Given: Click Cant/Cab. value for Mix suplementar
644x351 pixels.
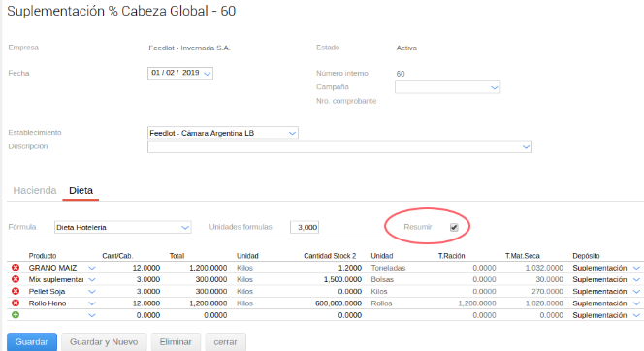Looking at the screenshot, I should coord(148,279).
